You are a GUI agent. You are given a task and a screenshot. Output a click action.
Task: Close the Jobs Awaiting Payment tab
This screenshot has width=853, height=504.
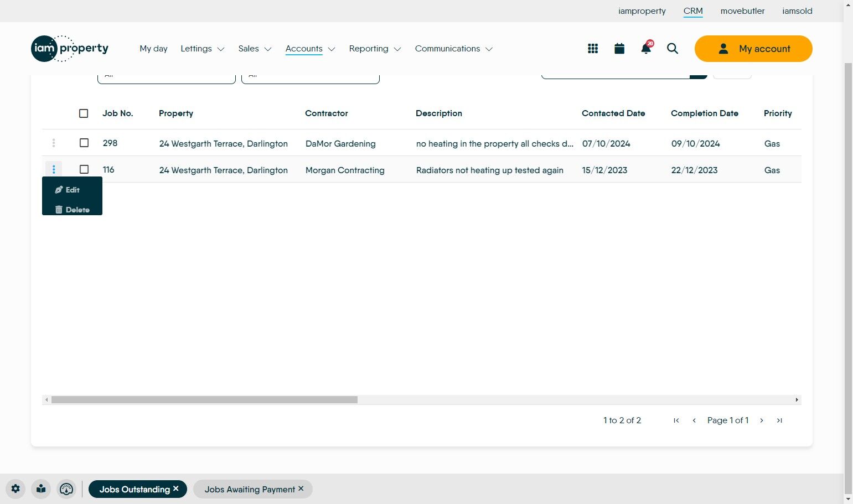point(301,489)
